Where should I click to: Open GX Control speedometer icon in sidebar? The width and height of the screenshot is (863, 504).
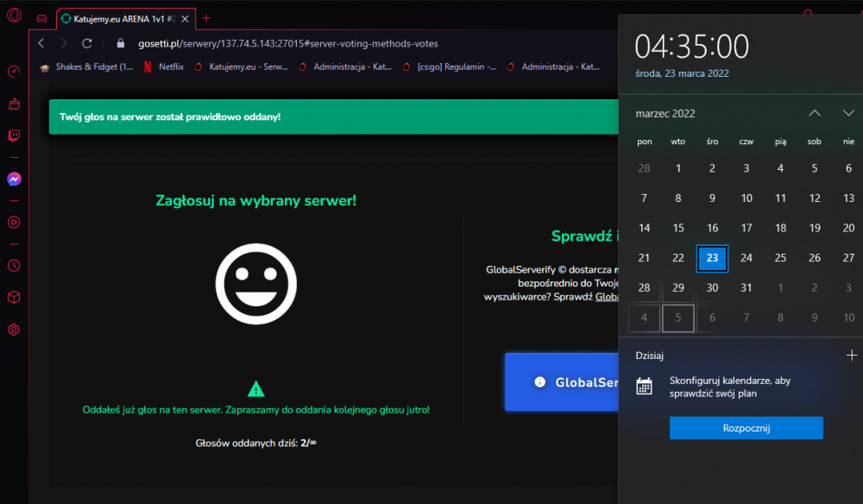coord(14,72)
